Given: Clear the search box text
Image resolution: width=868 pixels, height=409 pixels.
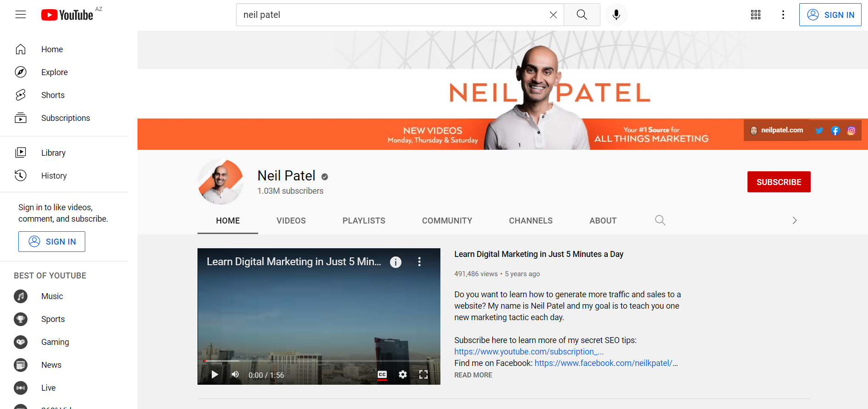Looking at the screenshot, I should 553,15.
